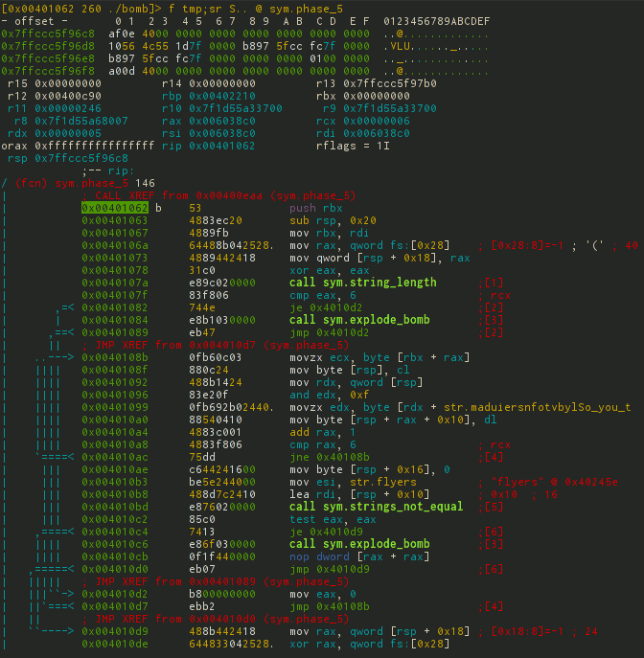Click 'and edx, 0xf' instruction
Image resolution: width=644 pixels, height=658 pixels.
[329, 395]
